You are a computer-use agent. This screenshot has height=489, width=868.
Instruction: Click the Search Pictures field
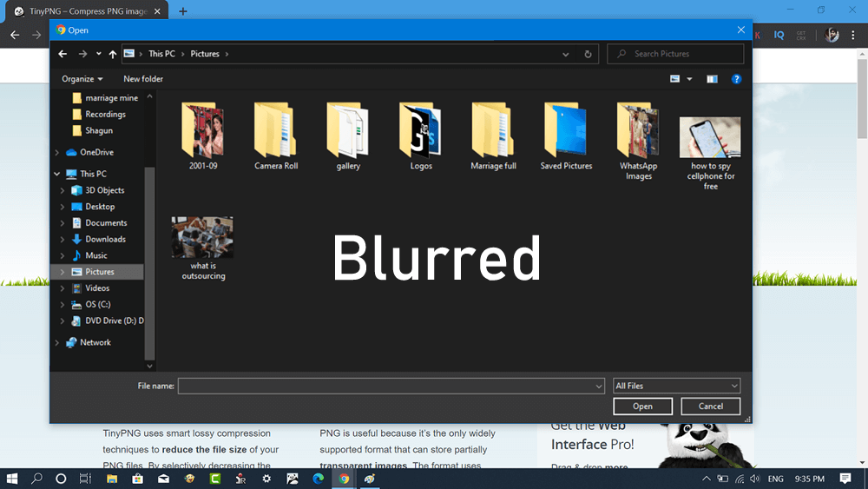click(675, 54)
